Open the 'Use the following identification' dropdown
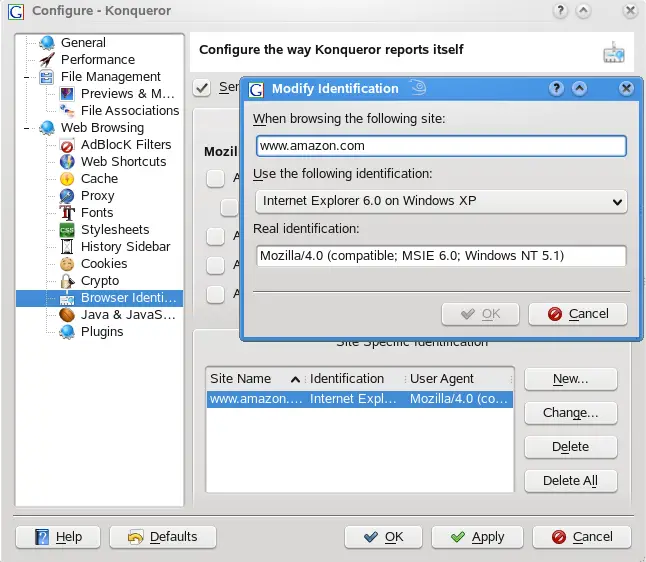 pyautogui.click(x=440, y=202)
